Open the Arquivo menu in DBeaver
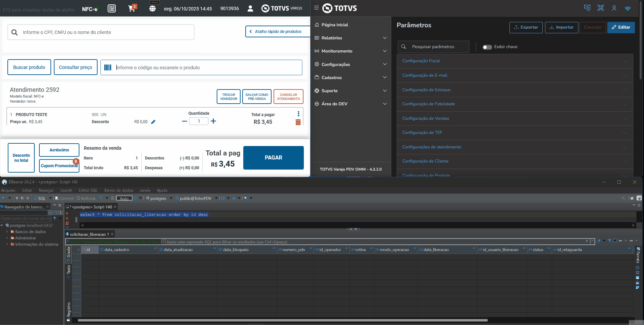Image resolution: width=644 pixels, height=325 pixels. [8, 190]
